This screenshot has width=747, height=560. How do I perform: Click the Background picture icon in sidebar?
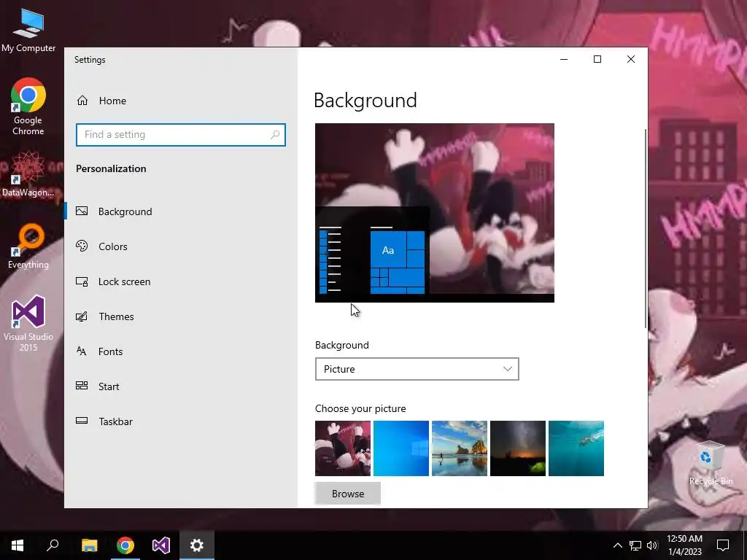click(82, 211)
